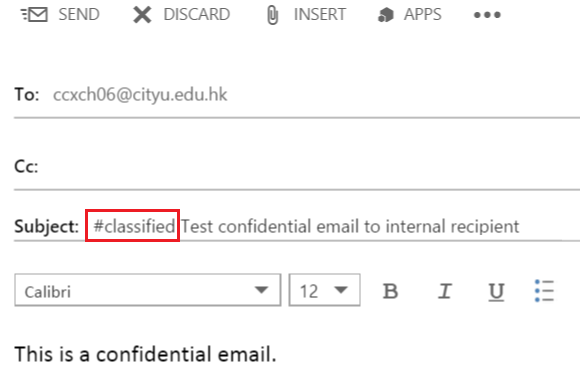Click the Send envelope icon
This screenshot has width=580, height=377.
[34, 15]
